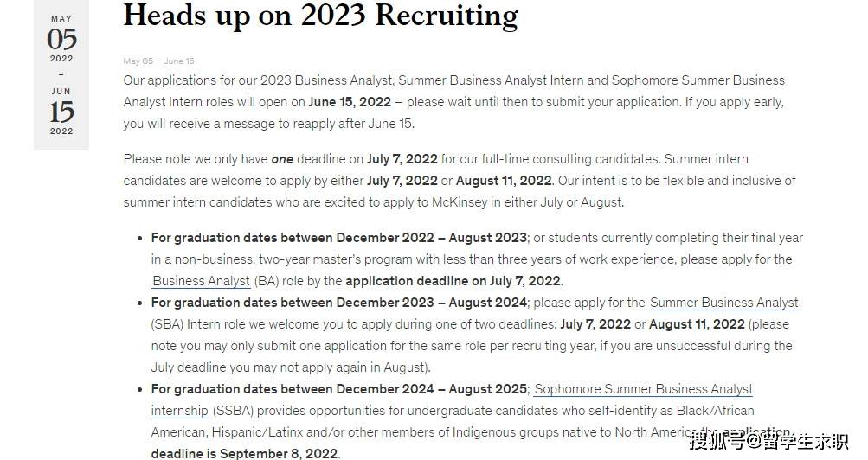The height and width of the screenshot is (460, 868).
Task: Click the 搜狐号@留学生求职 watermark
Action: point(768,442)
